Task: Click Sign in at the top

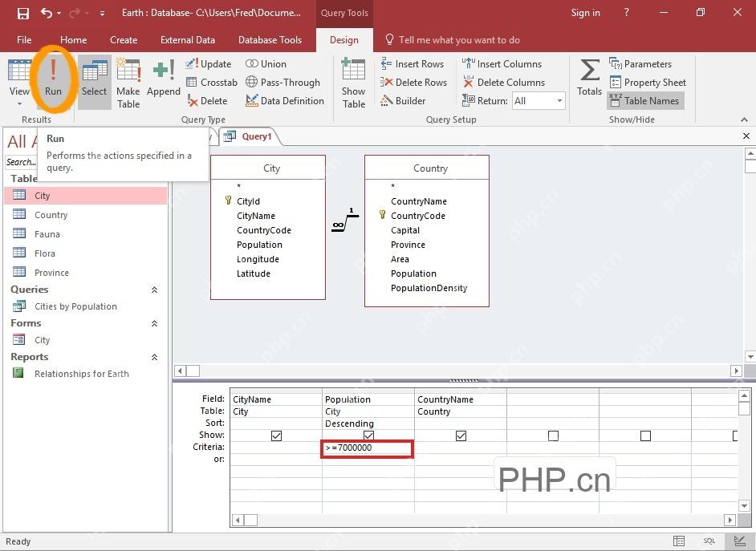Action: [585, 13]
